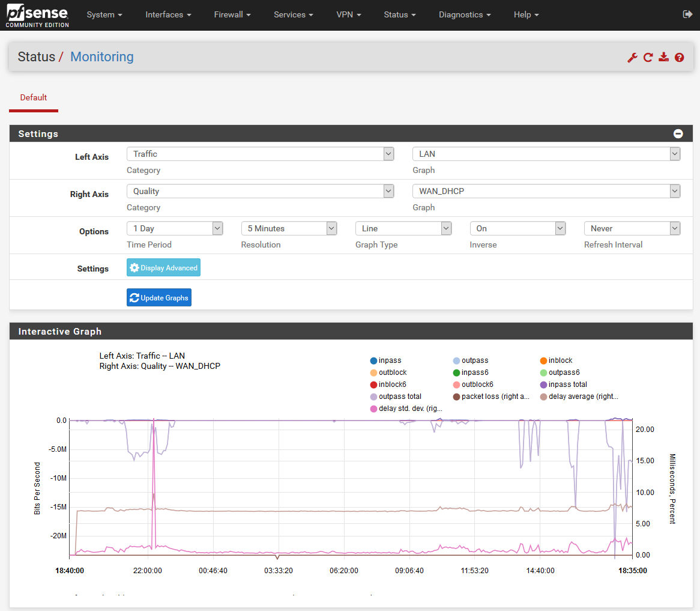Open the Time Period dropdown
Viewport: 700px width, 611px height.
pos(175,229)
